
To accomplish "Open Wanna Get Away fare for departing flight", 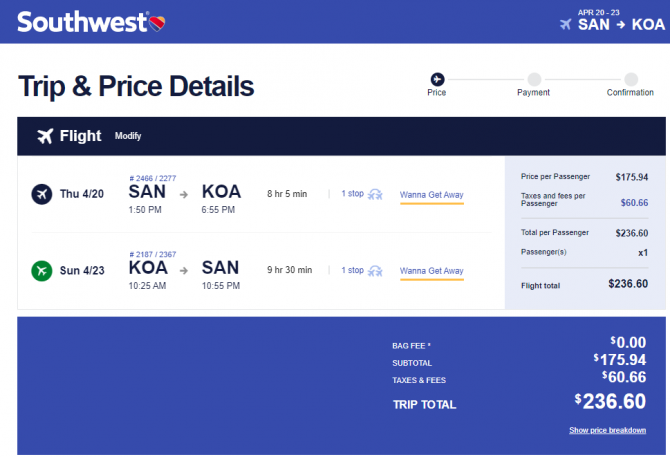I will [x=432, y=195].
